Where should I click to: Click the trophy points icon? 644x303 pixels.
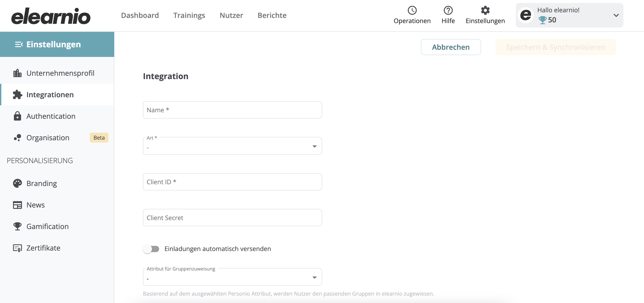542,20
